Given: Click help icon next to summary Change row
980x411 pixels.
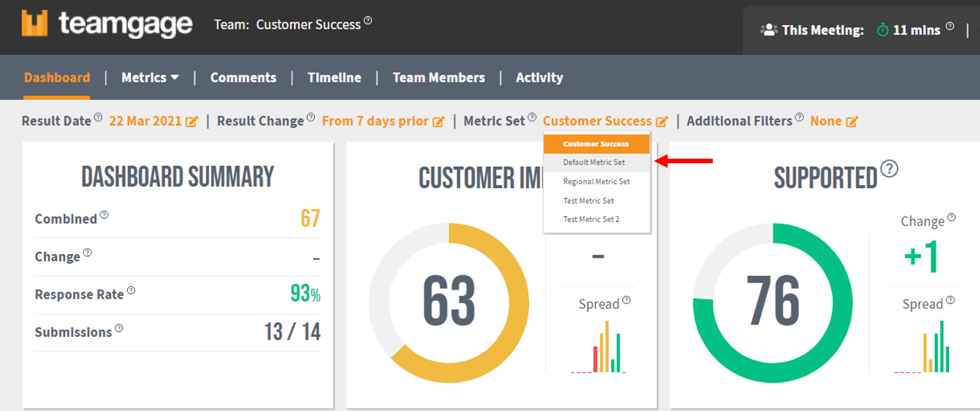Looking at the screenshot, I should (87, 253).
